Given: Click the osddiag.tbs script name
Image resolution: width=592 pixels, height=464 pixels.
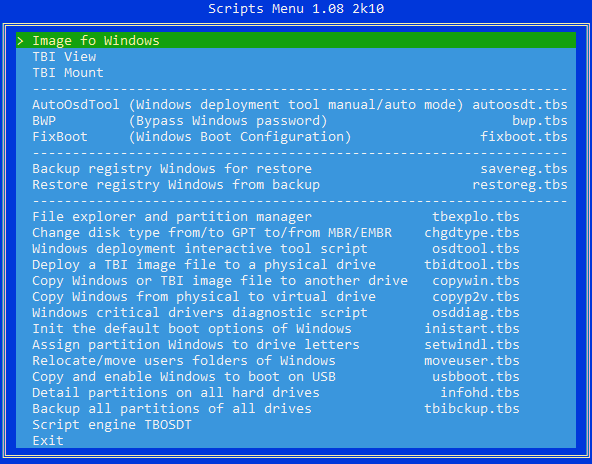Looking at the screenshot, I should tap(476, 313).
